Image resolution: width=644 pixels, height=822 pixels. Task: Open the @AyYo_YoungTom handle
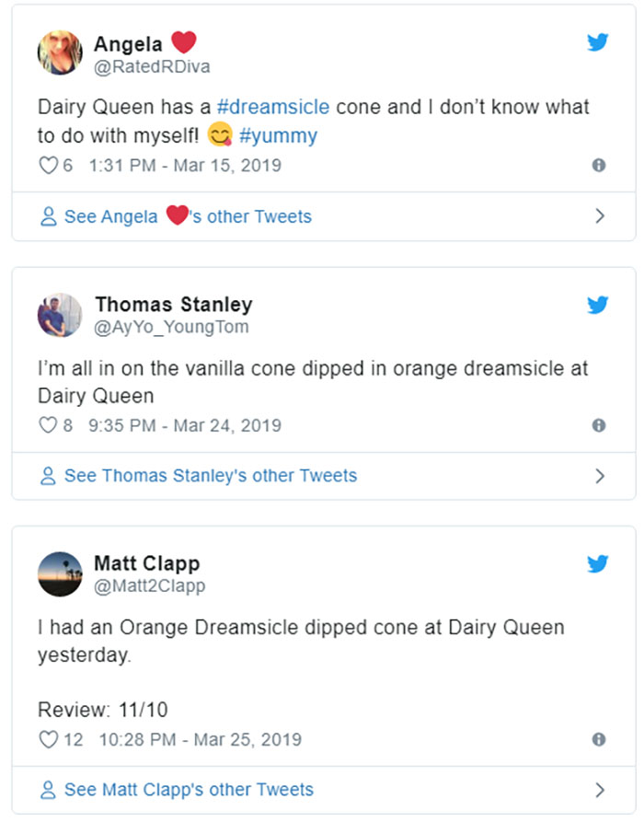coord(171,327)
